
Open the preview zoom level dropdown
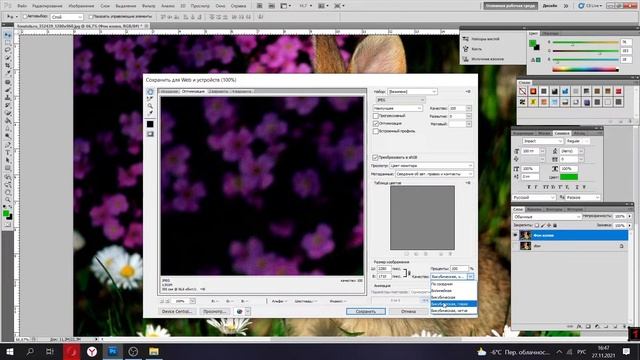pos(192,301)
